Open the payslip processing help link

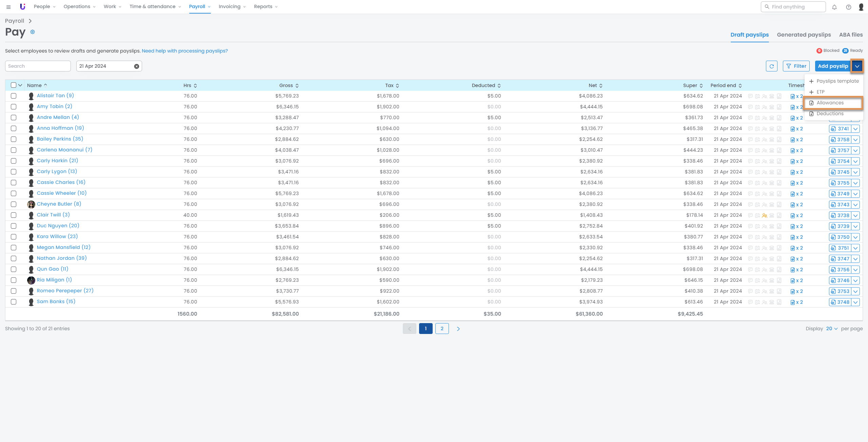tap(184, 51)
